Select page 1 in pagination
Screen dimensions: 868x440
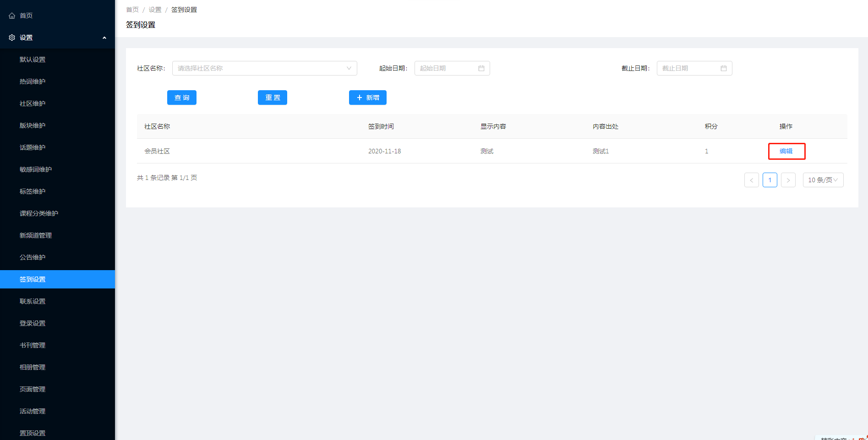[770, 180]
